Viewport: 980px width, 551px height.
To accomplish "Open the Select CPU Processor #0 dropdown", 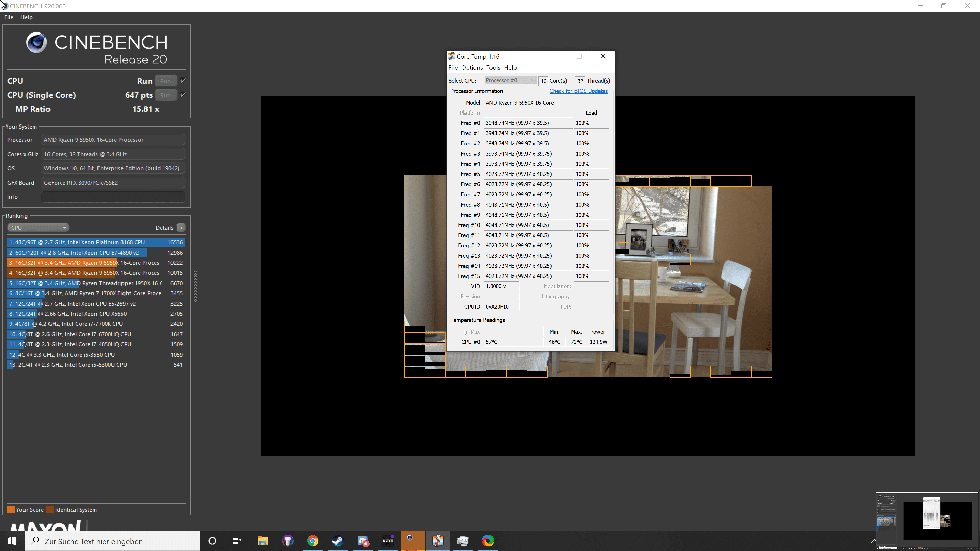I will (x=510, y=80).
